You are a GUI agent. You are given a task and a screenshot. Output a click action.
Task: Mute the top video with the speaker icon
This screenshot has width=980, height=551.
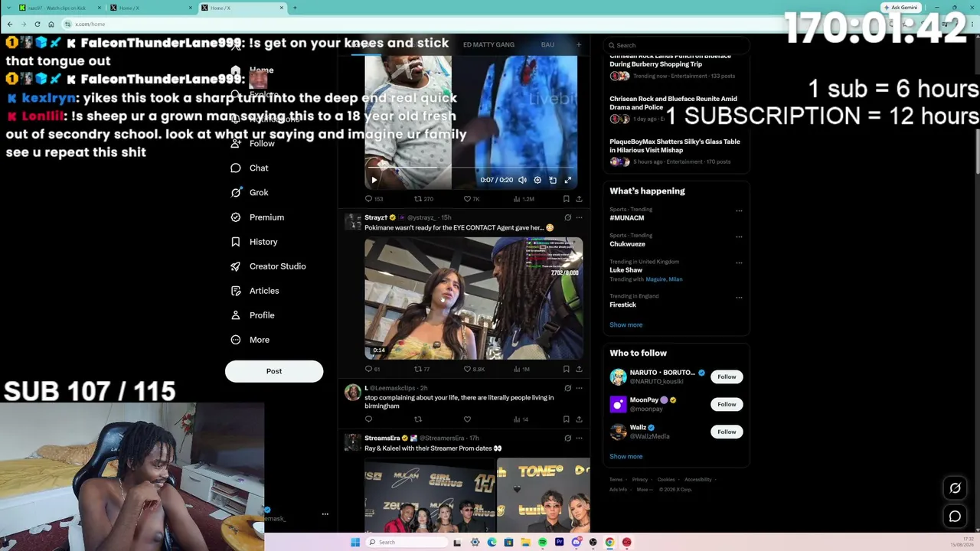(x=522, y=180)
